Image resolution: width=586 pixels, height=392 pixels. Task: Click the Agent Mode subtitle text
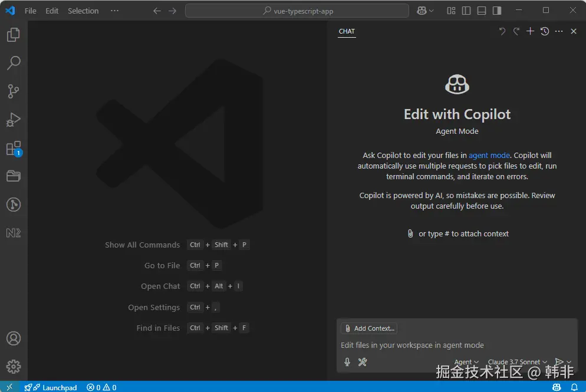tap(457, 131)
